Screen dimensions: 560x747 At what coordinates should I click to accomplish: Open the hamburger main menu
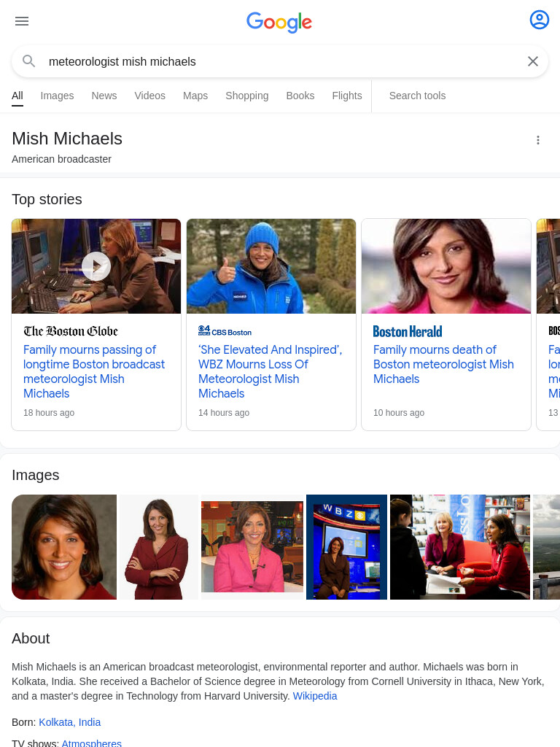22,21
